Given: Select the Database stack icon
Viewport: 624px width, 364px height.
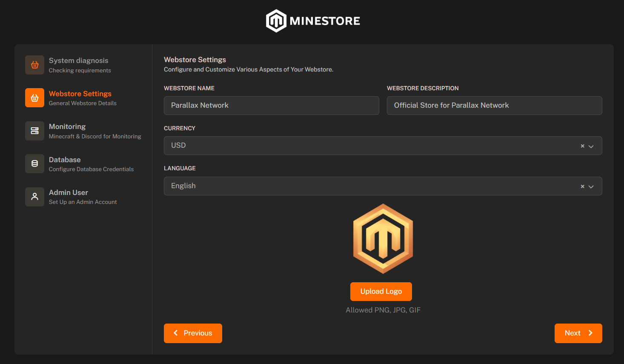Looking at the screenshot, I should pos(34,163).
